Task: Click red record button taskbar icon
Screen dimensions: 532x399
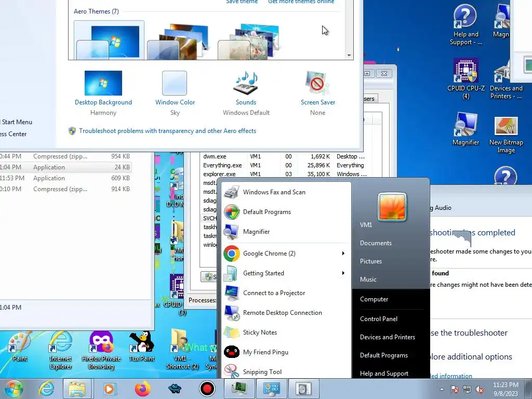Action: click(207, 389)
